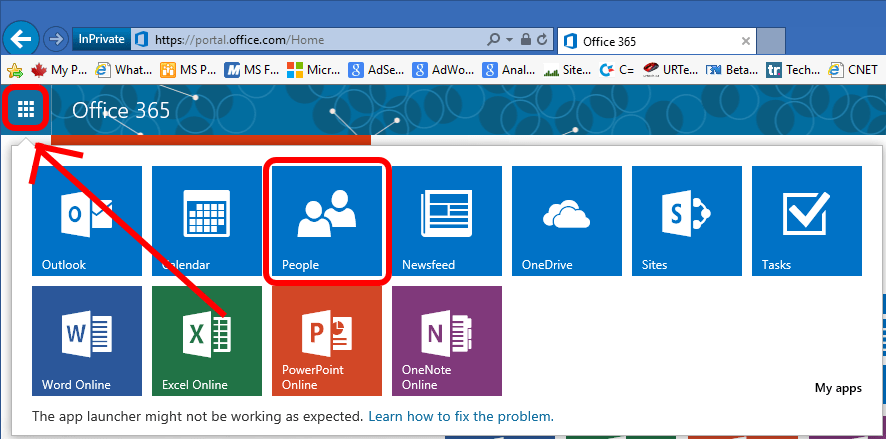Open the Sites tile
The image size is (886, 439).
click(687, 221)
